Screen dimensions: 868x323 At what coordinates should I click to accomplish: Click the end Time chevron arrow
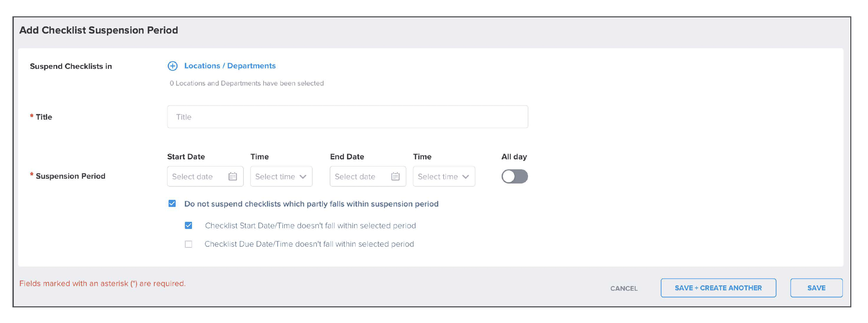466,177
